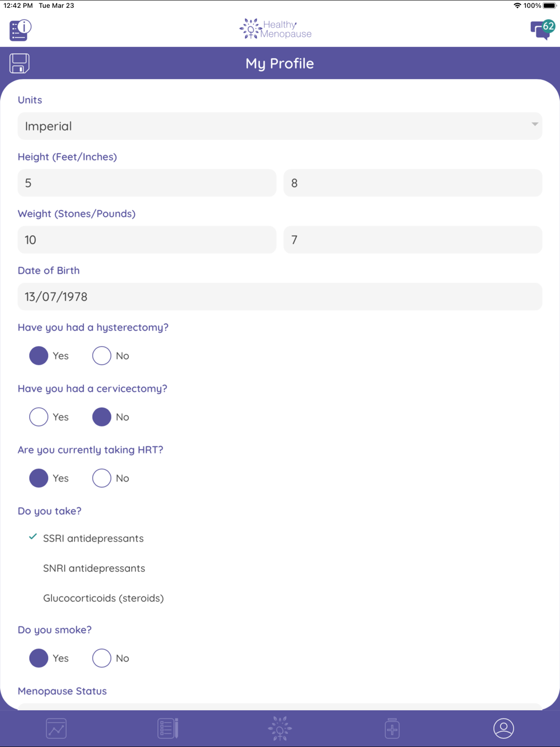560x747 pixels.
Task: Uncheck SSRI antidepressants option
Action: click(93, 538)
